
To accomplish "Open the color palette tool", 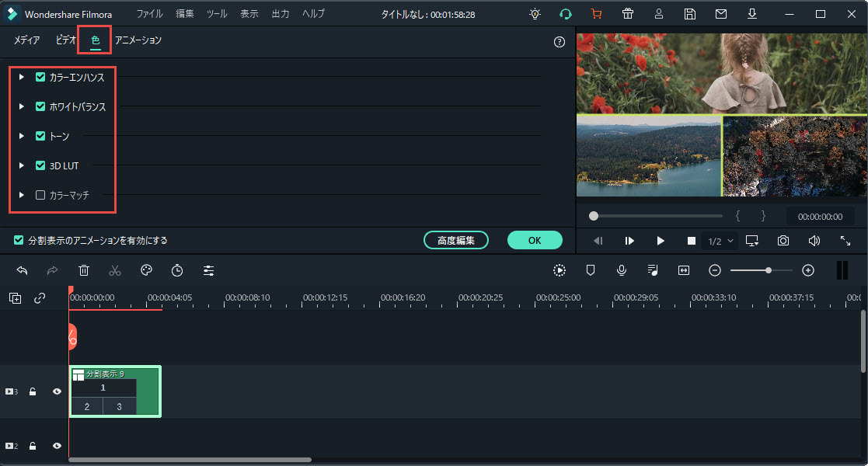I will [146, 270].
